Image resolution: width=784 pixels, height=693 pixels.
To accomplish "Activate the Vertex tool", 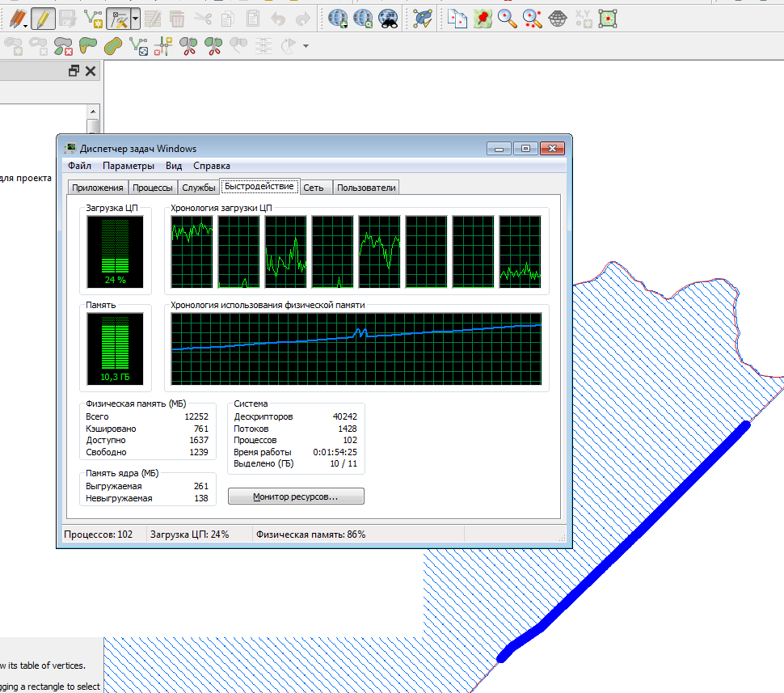I will [x=119, y=18].
